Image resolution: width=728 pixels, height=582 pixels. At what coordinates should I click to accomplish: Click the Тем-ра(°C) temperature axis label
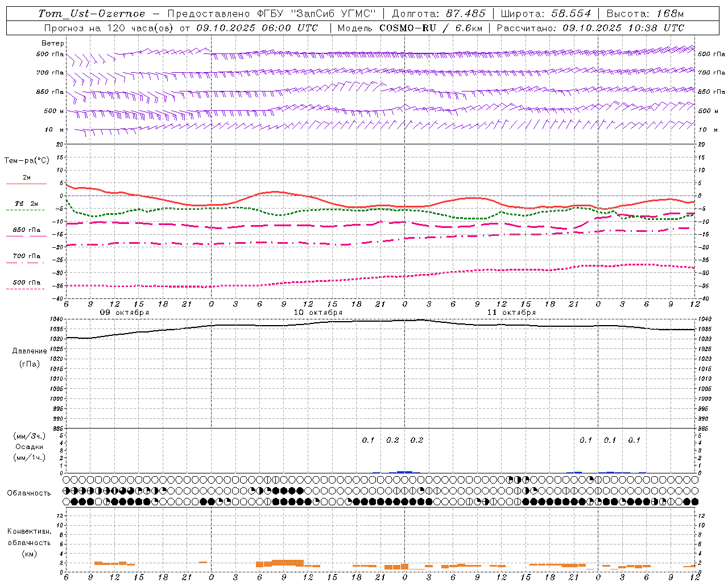pos(27,161)
